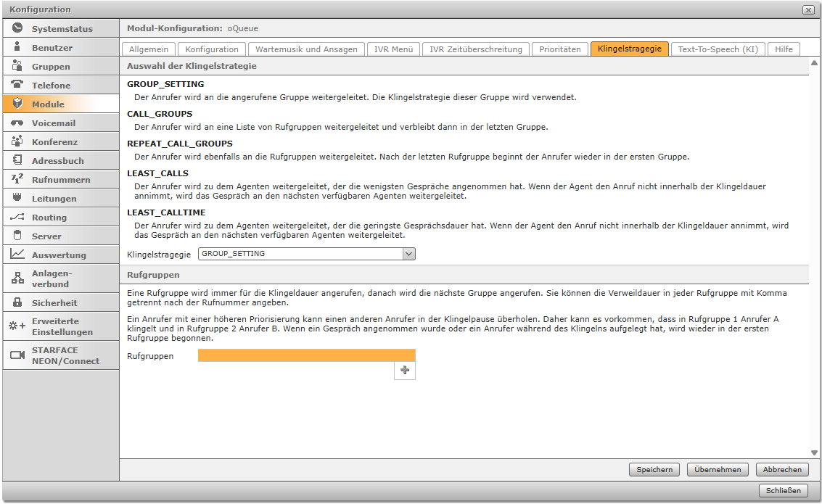
Task: Switch to the IVR Menü tab
Action: pos(393,49)
